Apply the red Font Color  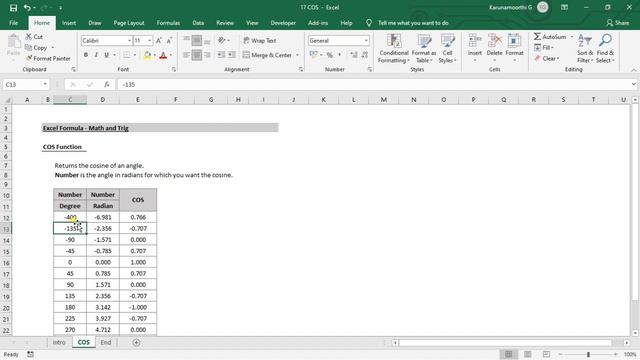tap(163, 55)
